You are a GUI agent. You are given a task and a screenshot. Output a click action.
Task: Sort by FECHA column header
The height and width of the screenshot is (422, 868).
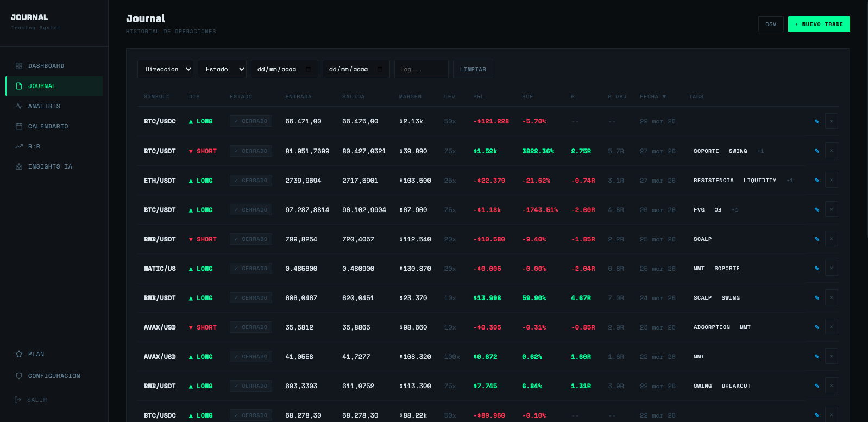pos(652,96)
